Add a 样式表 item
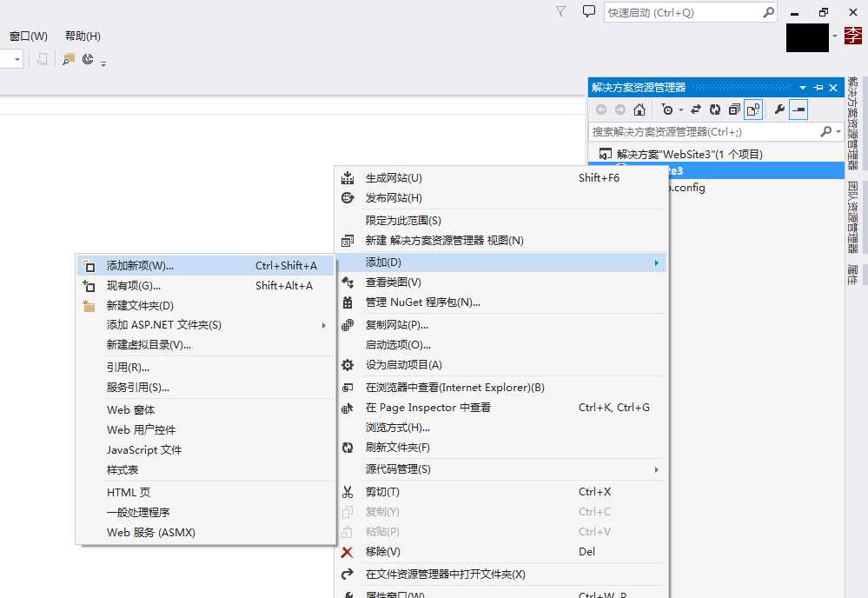Image resolution: width=868 pixels, height=598 pixels. [x=206, y=470]
